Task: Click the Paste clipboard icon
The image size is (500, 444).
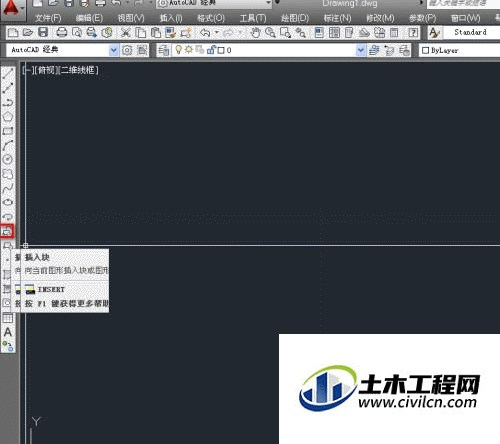Action: point(156,33)
